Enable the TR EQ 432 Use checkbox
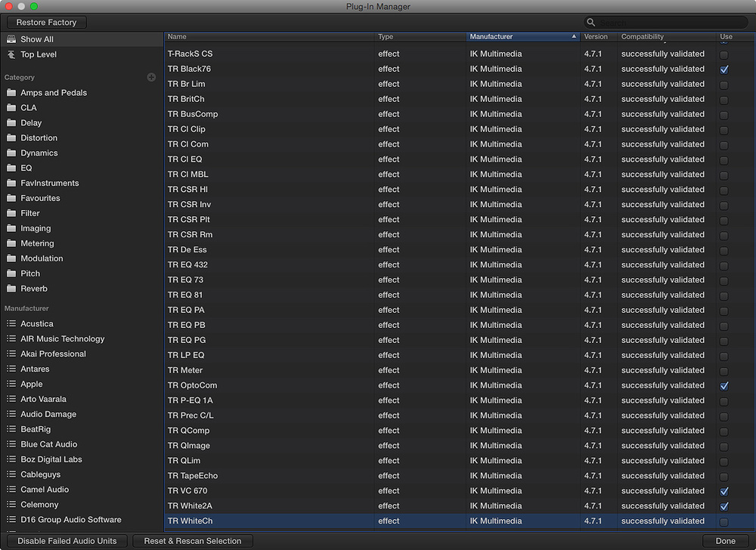 pos(724,265)
